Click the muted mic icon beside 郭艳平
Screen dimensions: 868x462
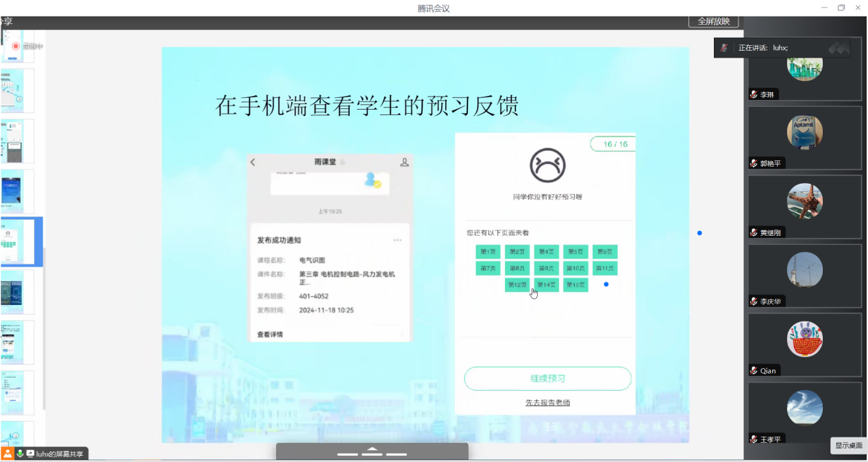754,163
